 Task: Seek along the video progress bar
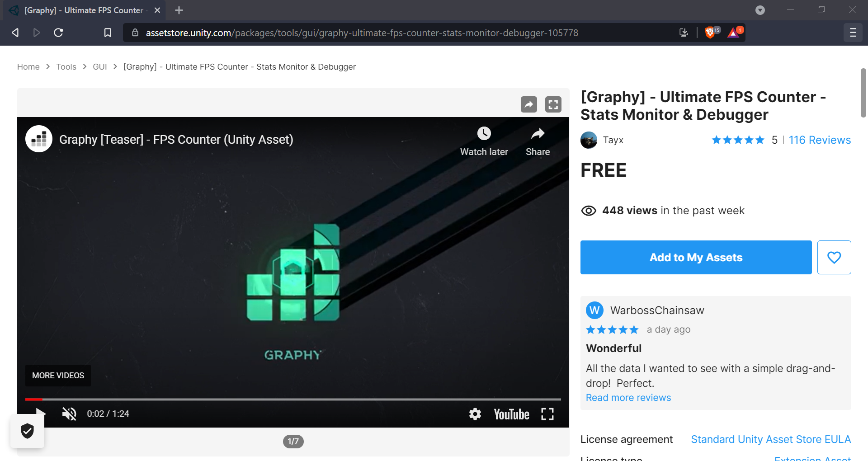pyautogui.click(x=293, y=400)
